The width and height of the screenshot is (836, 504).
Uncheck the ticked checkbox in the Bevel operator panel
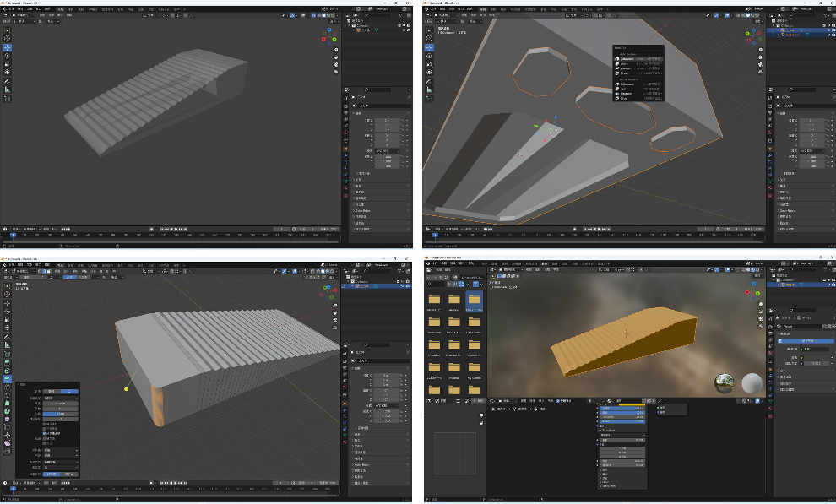point(44,433)
